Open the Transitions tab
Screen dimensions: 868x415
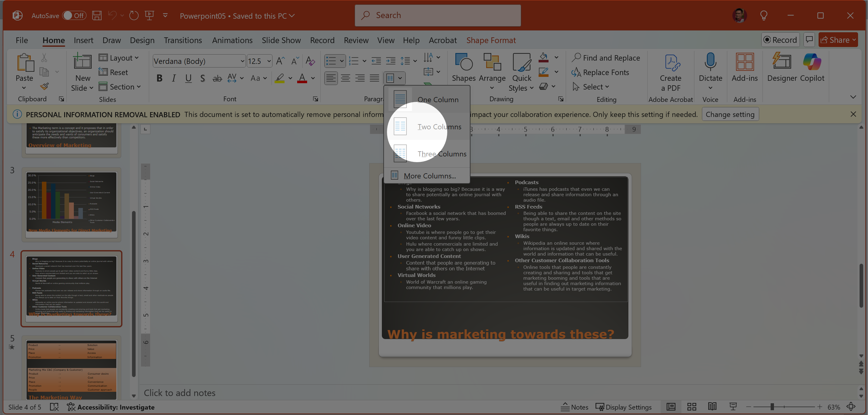(x=183, y=40)
